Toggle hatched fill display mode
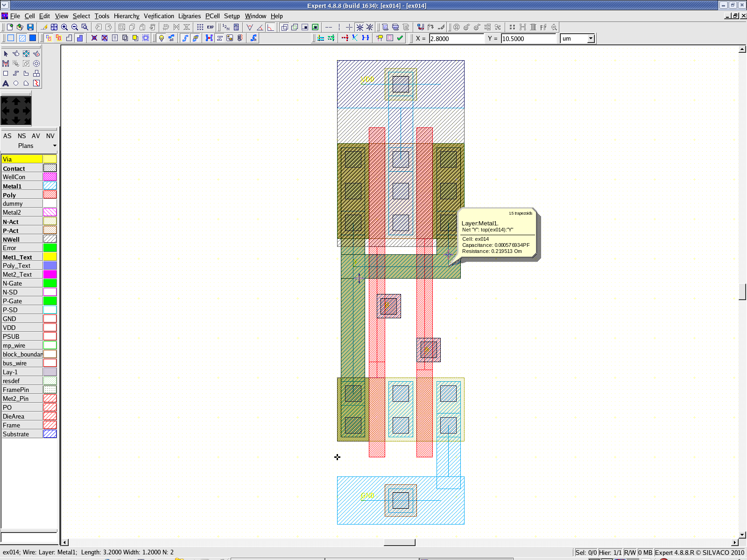This screenshot has height=560, width=747. pyautogui.click(x=22, y=38)
